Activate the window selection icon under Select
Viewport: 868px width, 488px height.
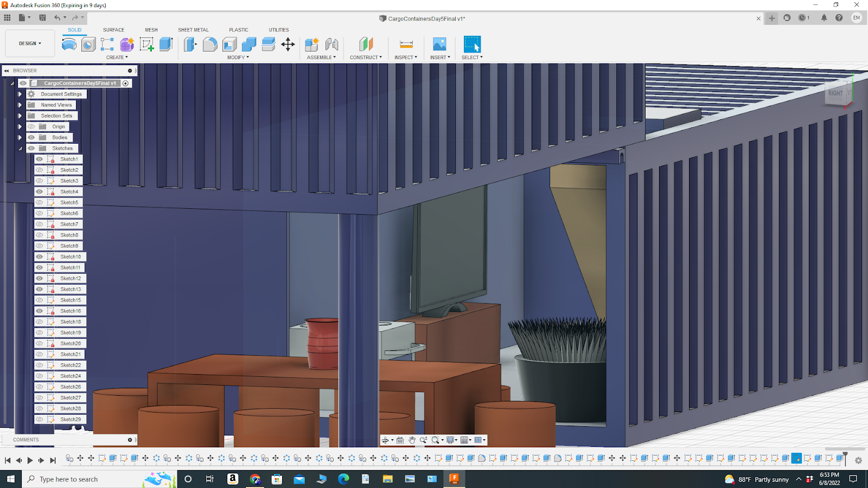471,43
